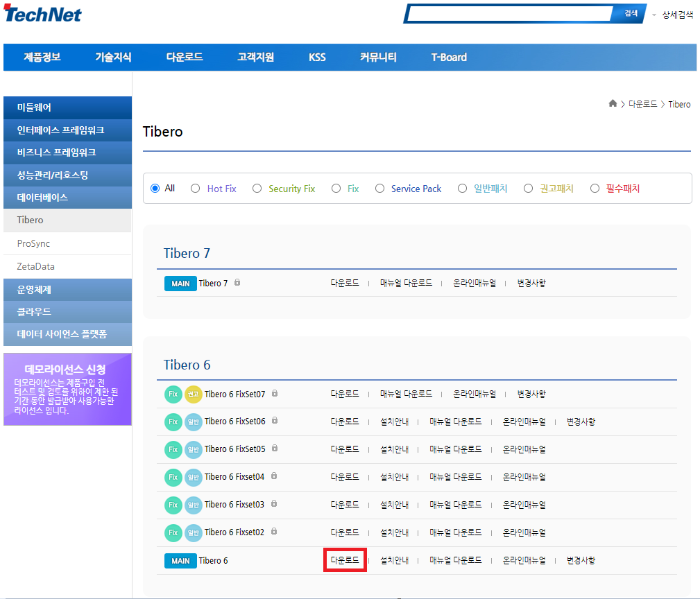Screen dimensions: 700x599
Task: Click the yellow 권고 badge on FixSet07
Action: coord(194,394)
